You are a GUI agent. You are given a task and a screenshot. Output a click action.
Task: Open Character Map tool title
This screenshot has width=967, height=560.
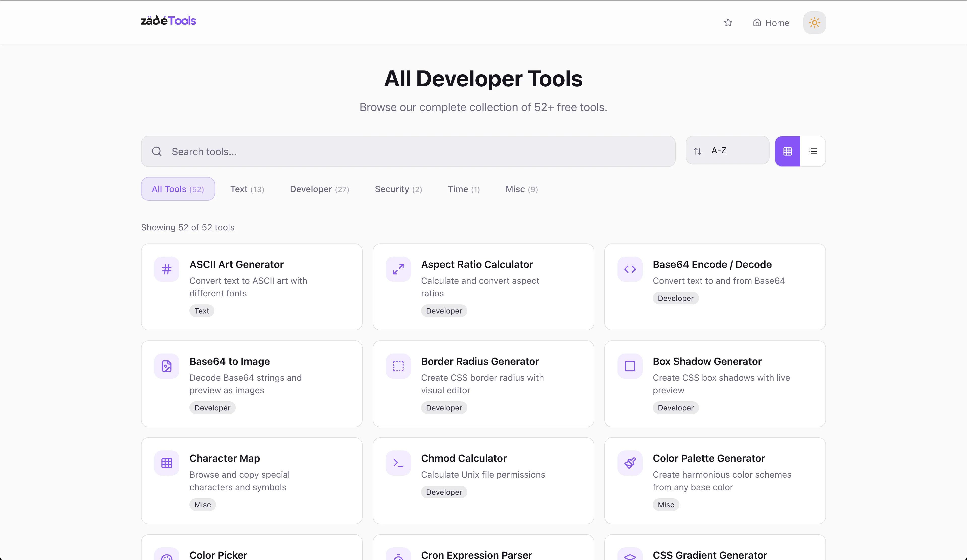click(224, 458)
